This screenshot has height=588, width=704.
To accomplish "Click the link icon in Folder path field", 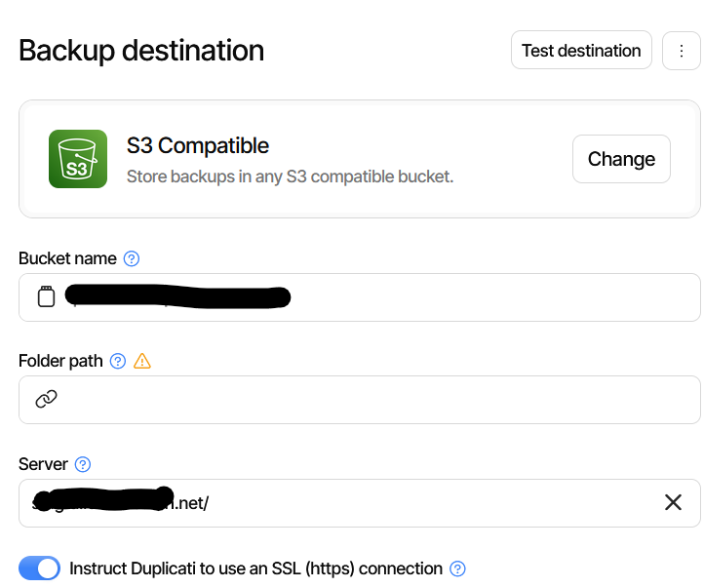I will click(46, 399).
